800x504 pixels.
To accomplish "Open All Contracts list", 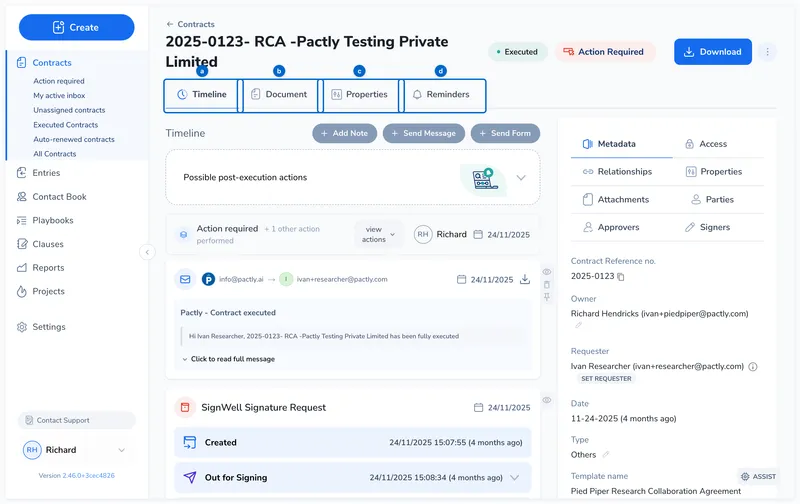I will [55, 154].
